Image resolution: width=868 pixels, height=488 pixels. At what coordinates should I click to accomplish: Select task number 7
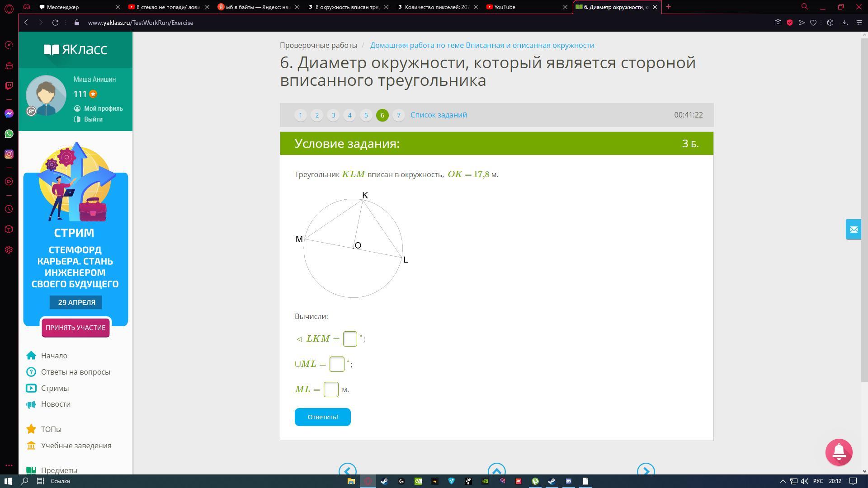point(398,115)
